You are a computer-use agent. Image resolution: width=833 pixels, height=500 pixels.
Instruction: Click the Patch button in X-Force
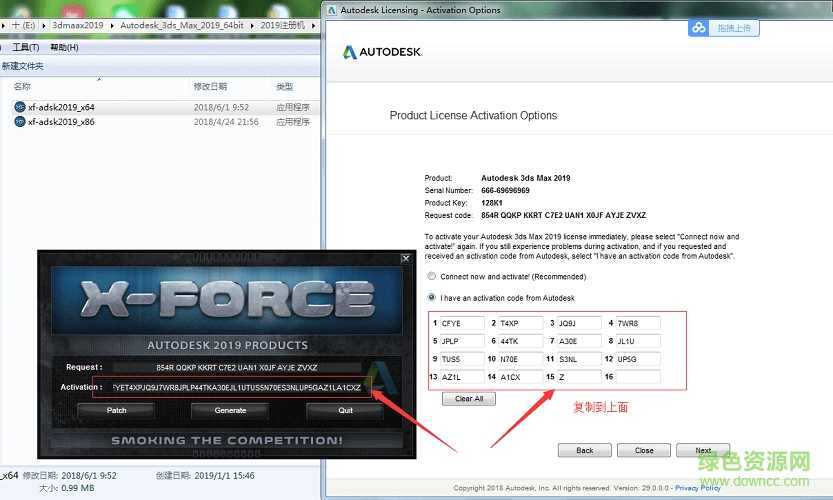point(116,410)
